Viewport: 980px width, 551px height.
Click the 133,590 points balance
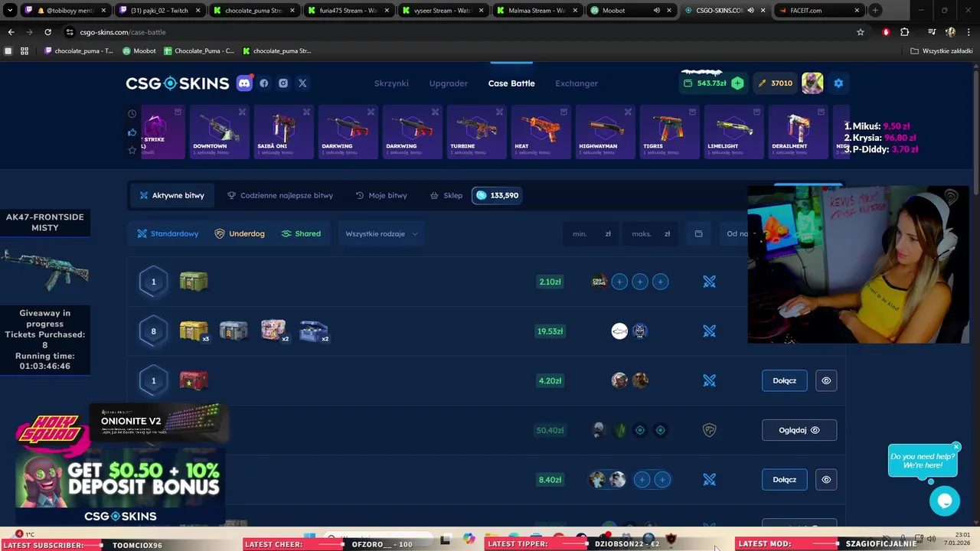pyautogui.click(x=497, y=195)
